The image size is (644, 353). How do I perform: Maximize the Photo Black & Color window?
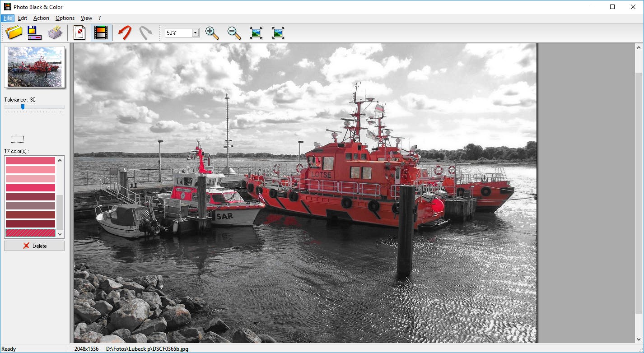click(x=612, y=7)
